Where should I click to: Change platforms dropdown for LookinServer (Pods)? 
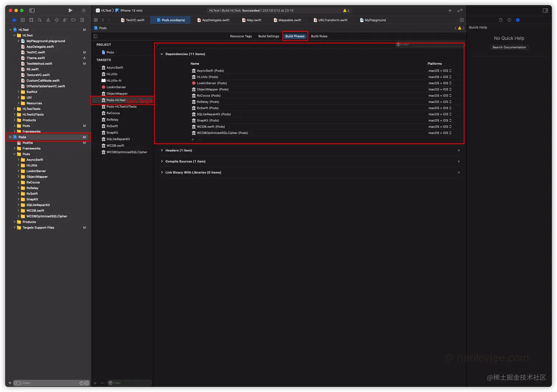click(440, 83)
